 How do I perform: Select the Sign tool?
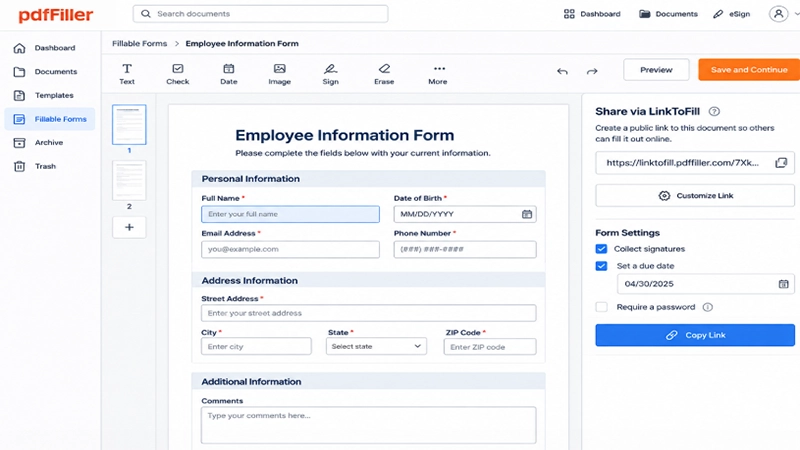coord(331,74)
